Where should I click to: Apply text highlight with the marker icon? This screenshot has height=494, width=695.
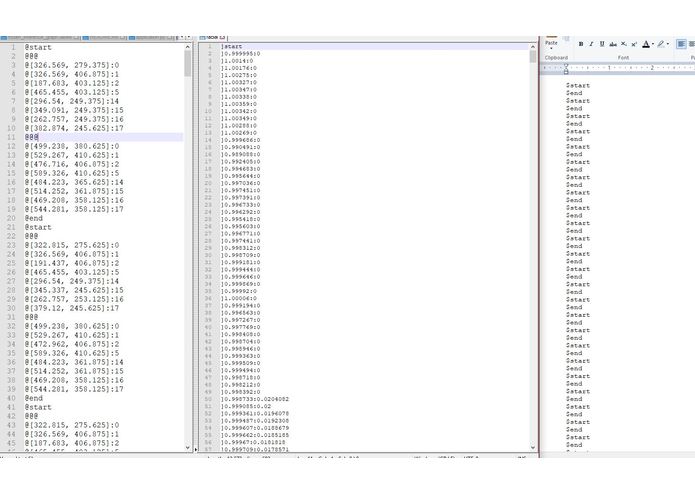pos(661,44)
